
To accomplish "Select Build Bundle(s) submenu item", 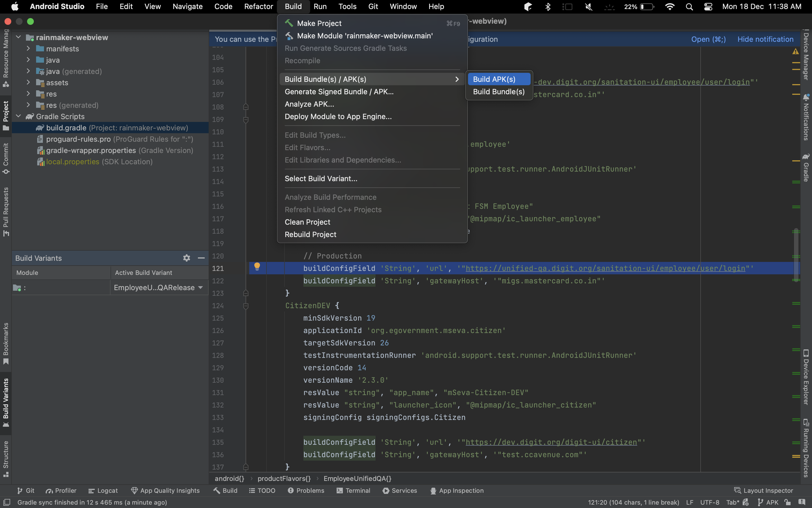I will [499, 92].
